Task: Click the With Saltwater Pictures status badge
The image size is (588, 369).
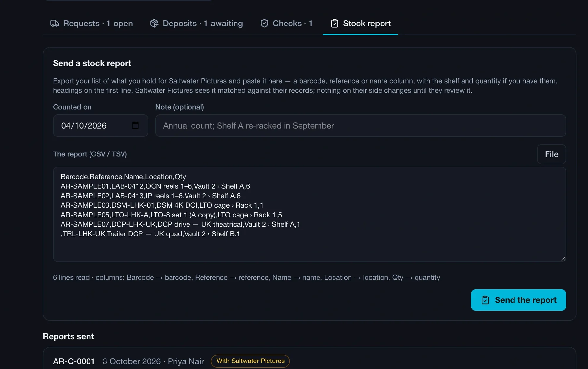Action: pyautogui.click(x=250, y=361)
